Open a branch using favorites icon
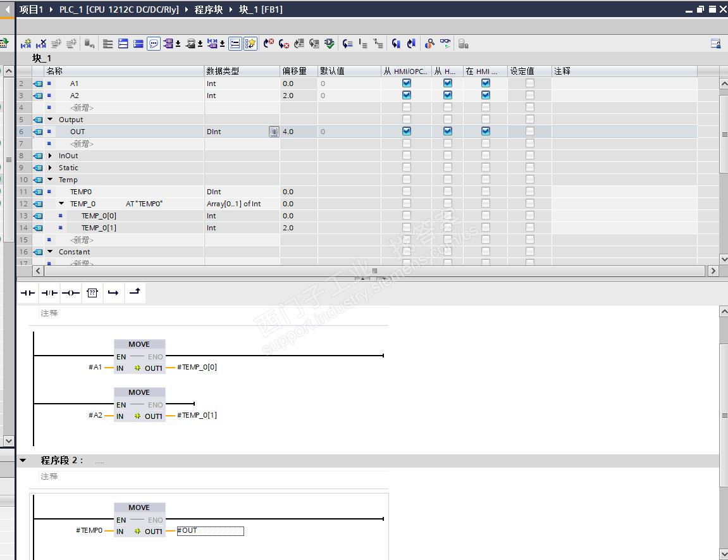Viewport: 728px width, 560px height. (x=113, y=293)
